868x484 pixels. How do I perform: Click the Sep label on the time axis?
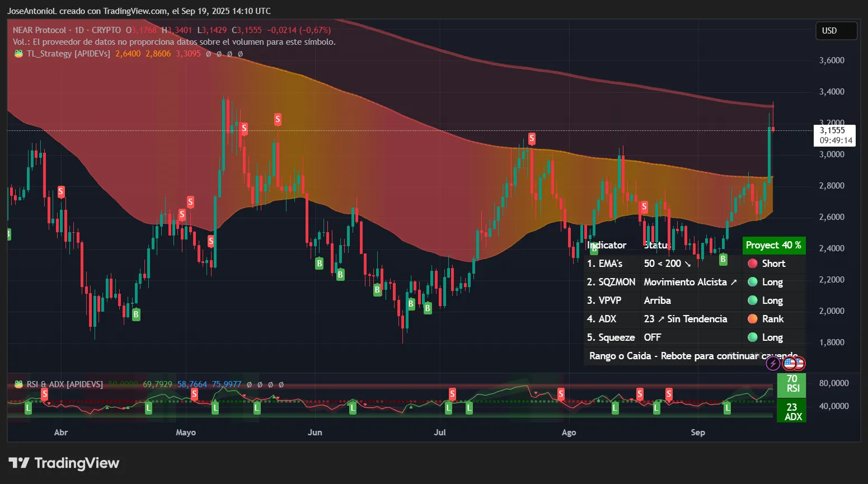698,433
